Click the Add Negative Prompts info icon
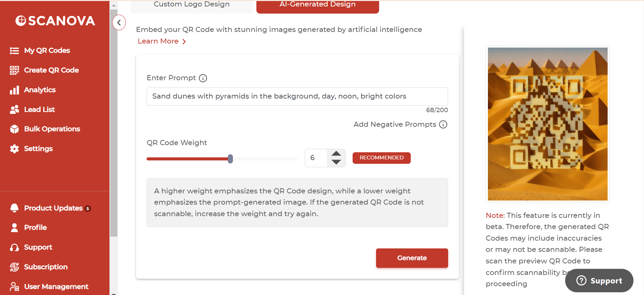644x295 pixels. (443, 124)
